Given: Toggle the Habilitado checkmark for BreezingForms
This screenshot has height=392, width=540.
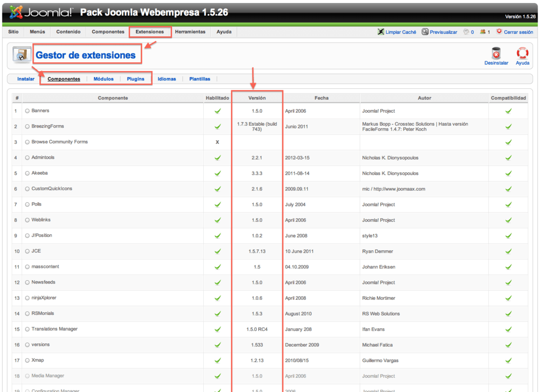Looking at the screenshot, I should click(217, 127).
